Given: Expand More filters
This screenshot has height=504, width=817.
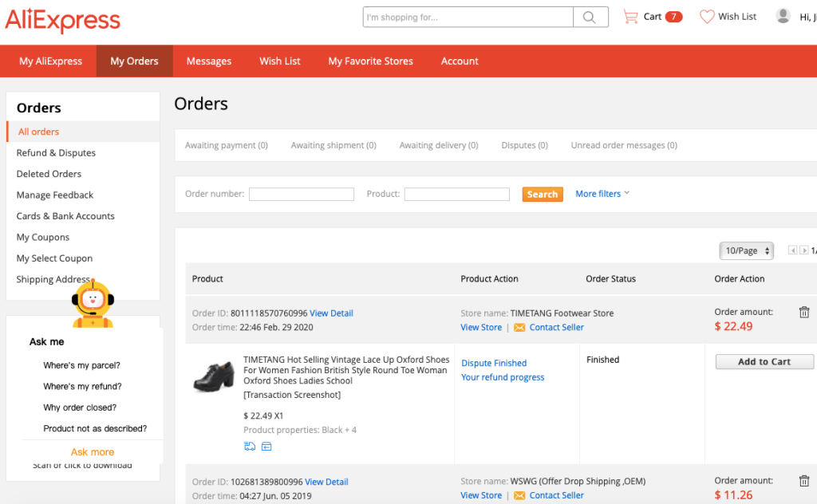Looking at the screenshot, I should tap(602, 194).
